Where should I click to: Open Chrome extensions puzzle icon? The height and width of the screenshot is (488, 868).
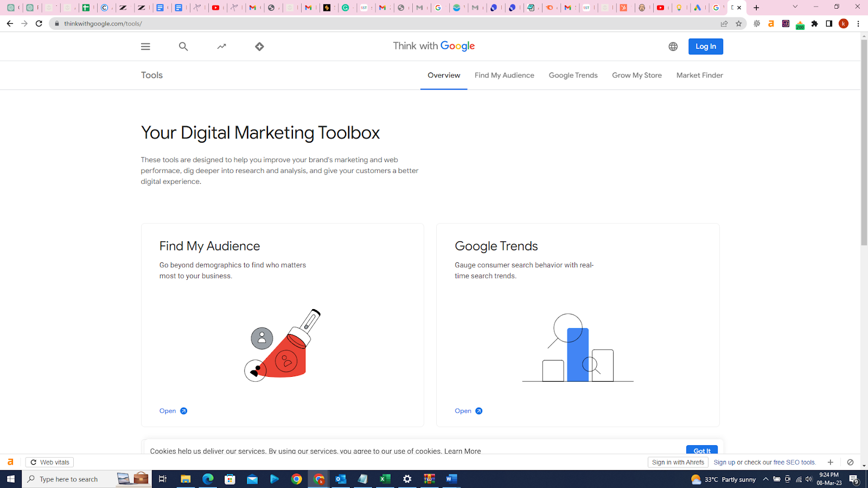coord(814,24)
